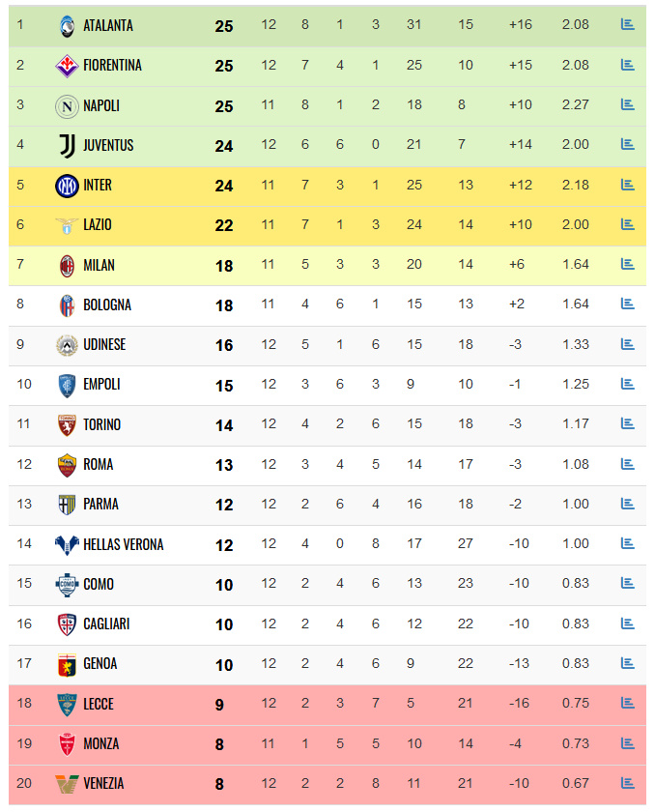Open the LAZIO team page
This screenshot has width=655, height=812.
coord(98,225)
